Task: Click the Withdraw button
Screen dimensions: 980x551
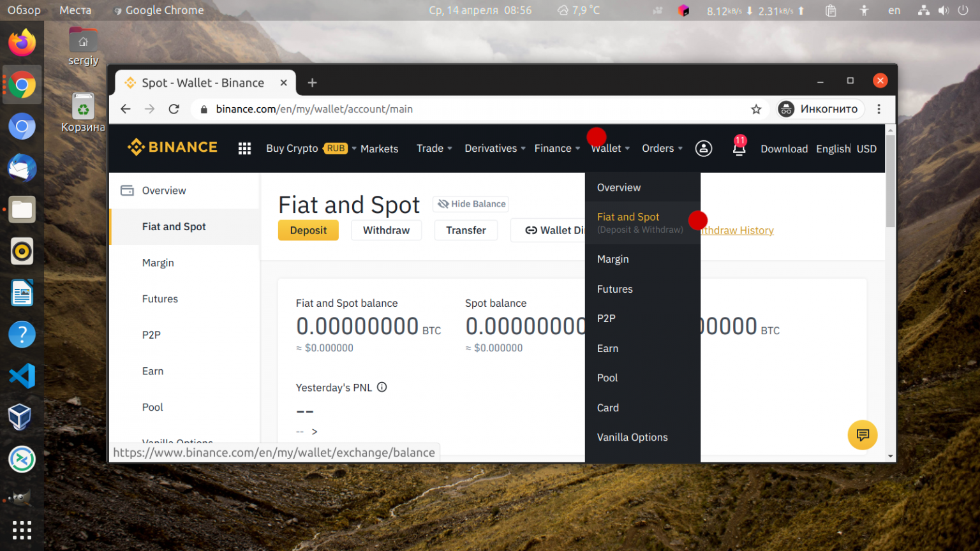Action: [x=386, y=230]
